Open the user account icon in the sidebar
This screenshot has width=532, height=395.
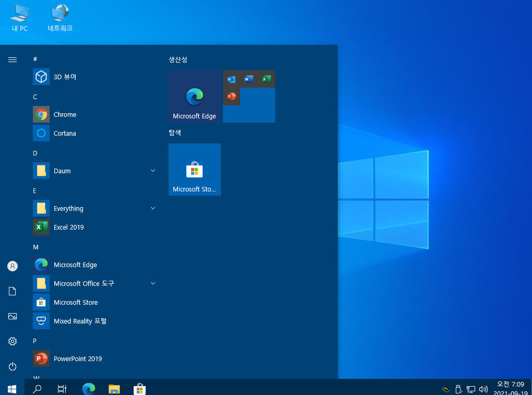tap(13, 266)
